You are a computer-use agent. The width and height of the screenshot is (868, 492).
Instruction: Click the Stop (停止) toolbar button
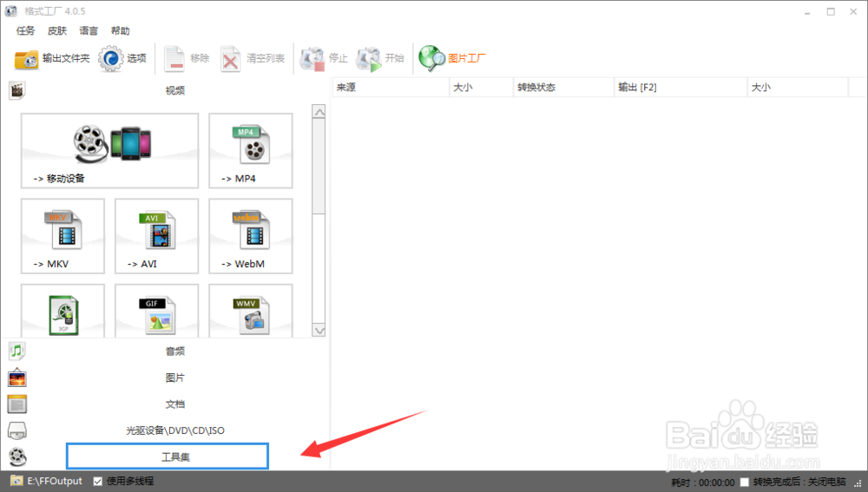pos(323,59)
